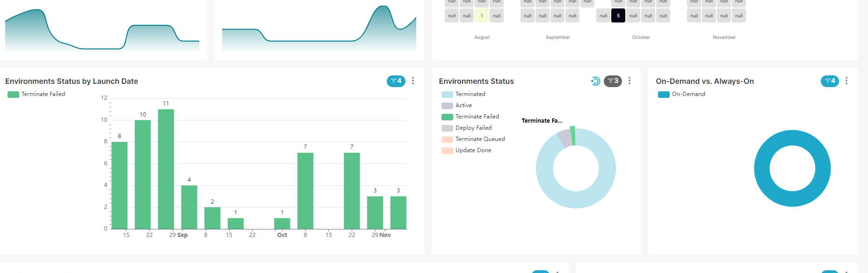The width and height of the screenshot is (868, 273).
Task: Toggle On-Demand legend item
Action: coord(688,94)
